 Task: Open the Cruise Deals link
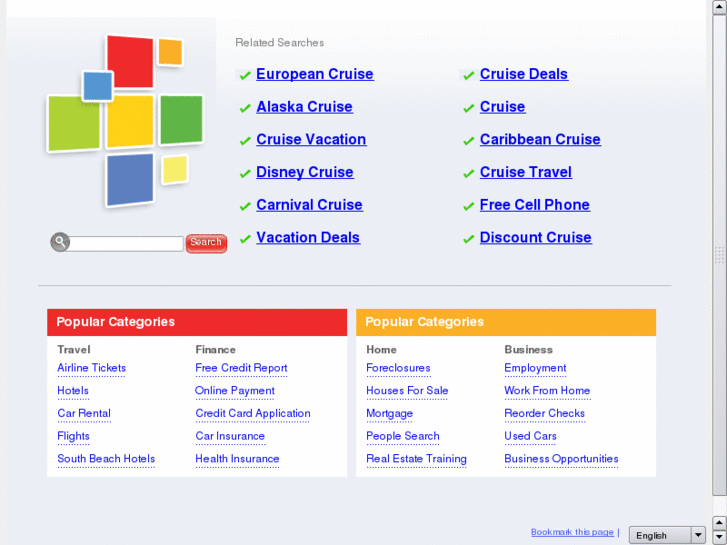pyautogui.click(x=524, y=74)
